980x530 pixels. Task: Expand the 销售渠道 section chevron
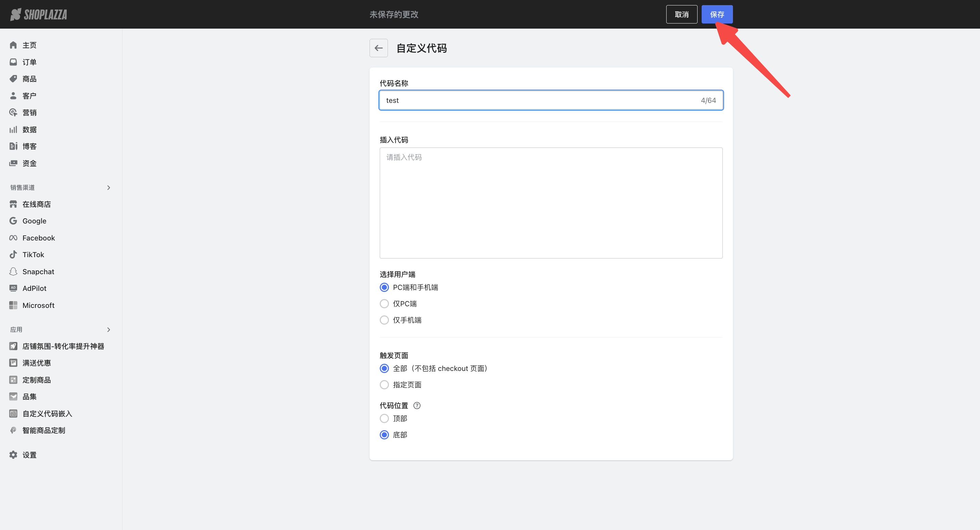[109, 188]
